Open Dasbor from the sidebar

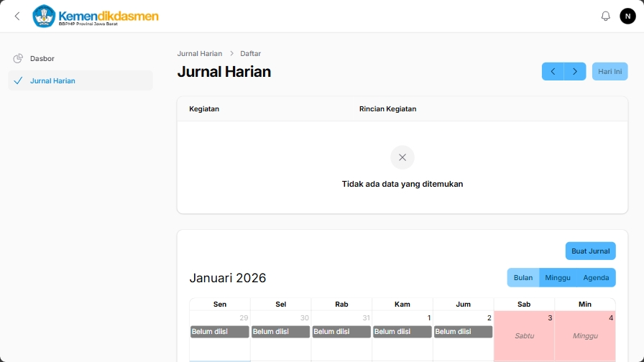point(42,58)
